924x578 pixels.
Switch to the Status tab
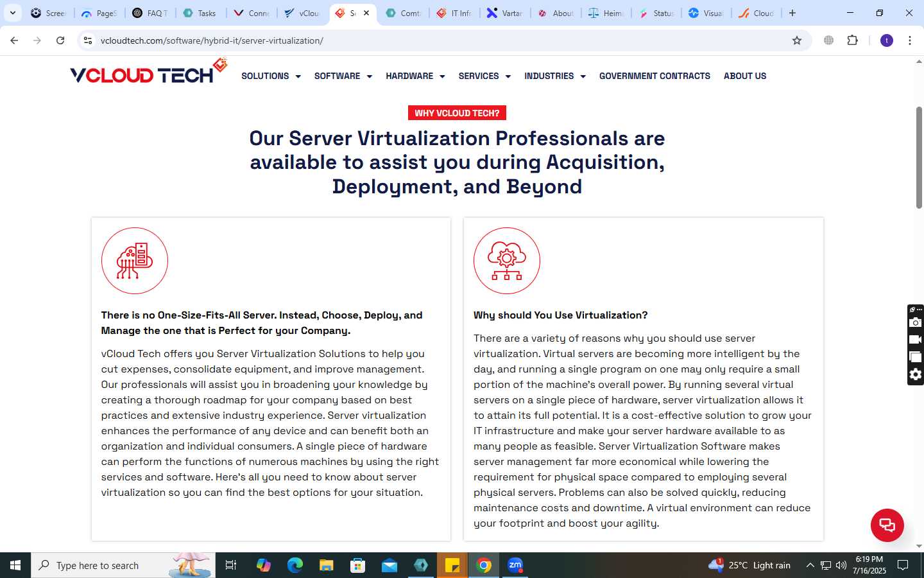click(657, 13)
